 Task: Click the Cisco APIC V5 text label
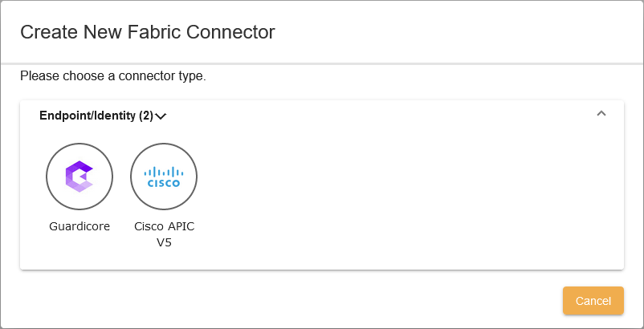tap(164, 226)
